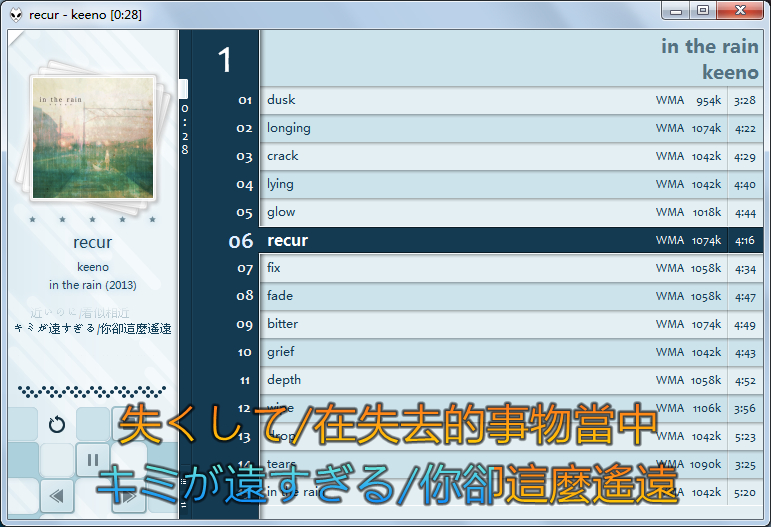Click the small playlist list icon
The width and height of the screenshot is (771, 527).
[x=184, y=481]
